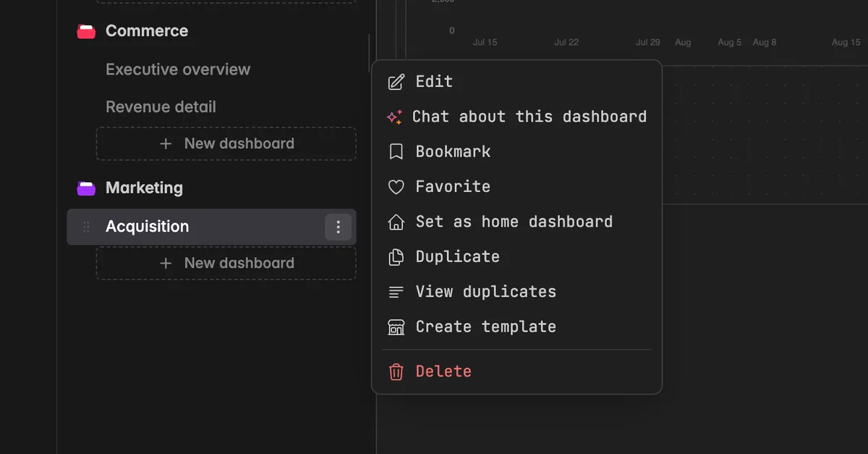Add New dashboard under Commerce
This screenshot has height=454, width=868.
(x=226, y=143)
